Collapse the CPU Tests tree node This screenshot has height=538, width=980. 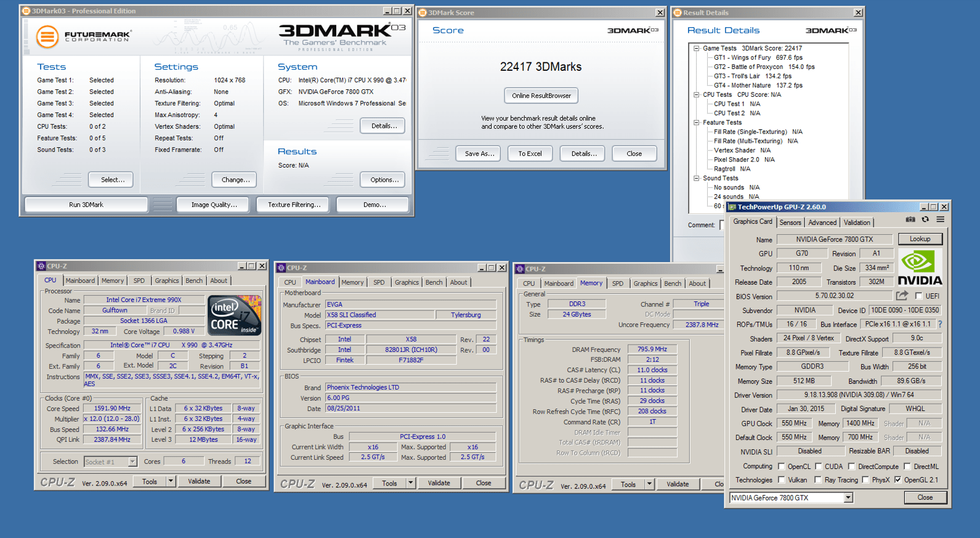[x=697, y=95]
